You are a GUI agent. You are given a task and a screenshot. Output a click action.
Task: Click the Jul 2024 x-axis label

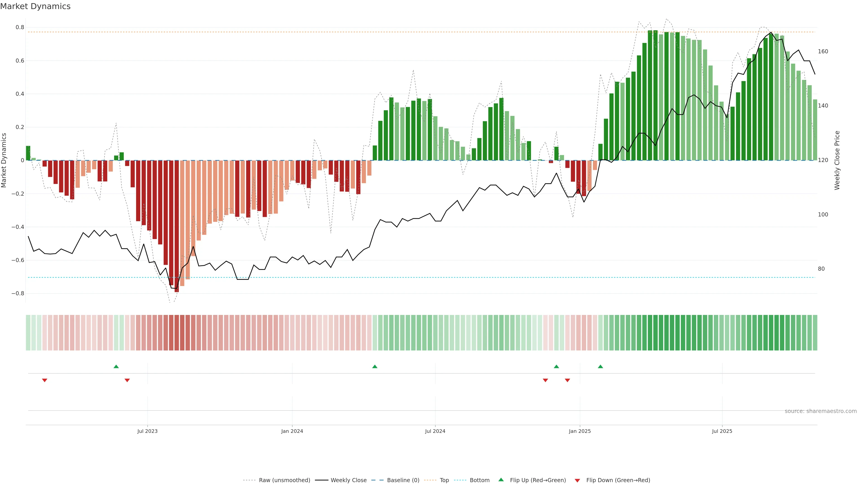click(435, 431)
